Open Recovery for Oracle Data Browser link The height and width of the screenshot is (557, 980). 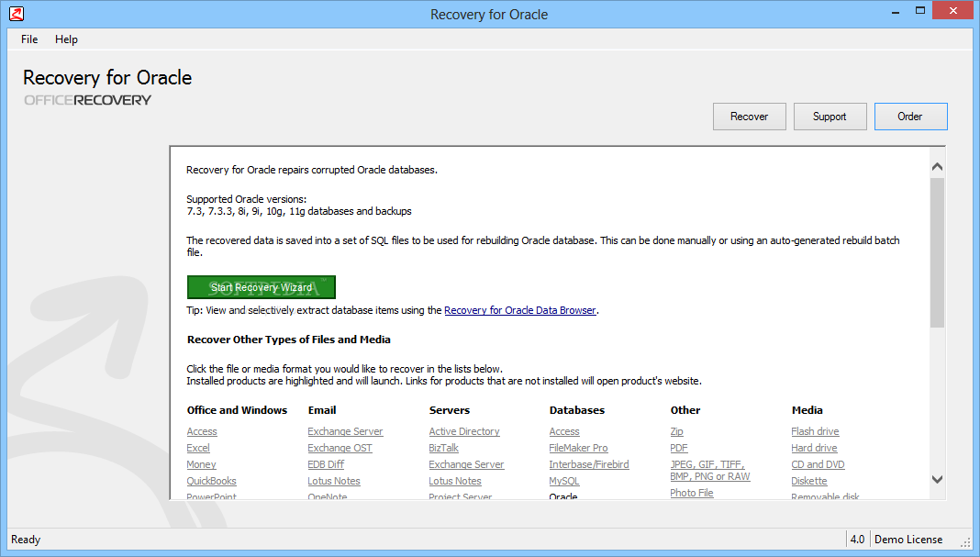(520, 310)
